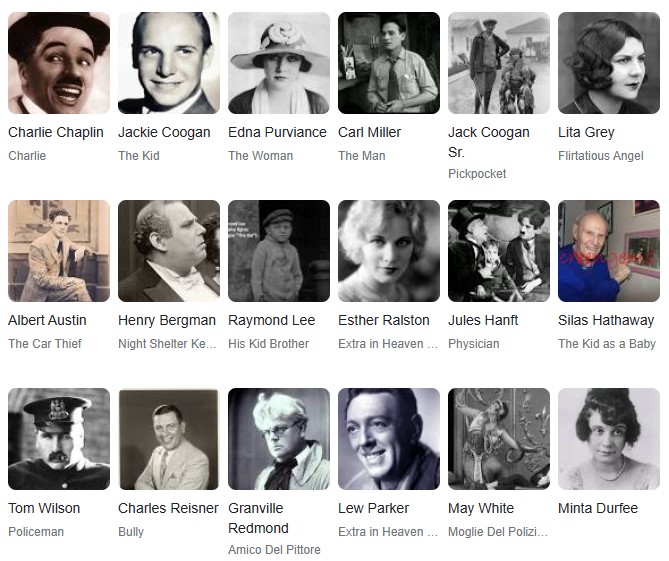Click the Lew Parker name link
The image size is (669, 561).
(x=373, y=508)
